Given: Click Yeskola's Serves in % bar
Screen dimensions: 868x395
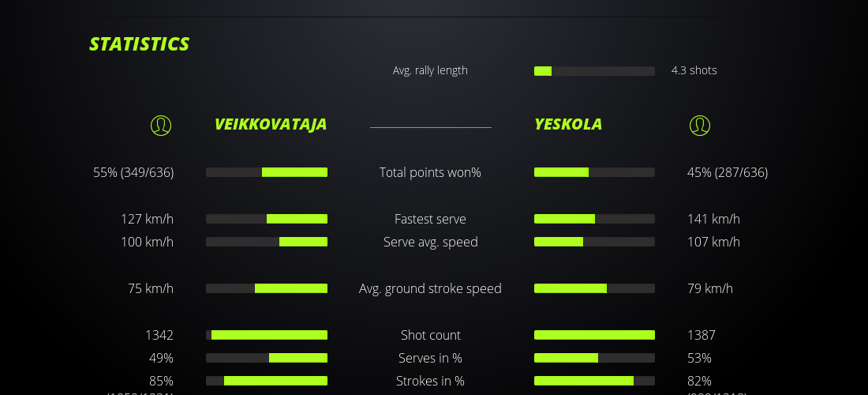Looking at the screenshot, I should [594, 358].
